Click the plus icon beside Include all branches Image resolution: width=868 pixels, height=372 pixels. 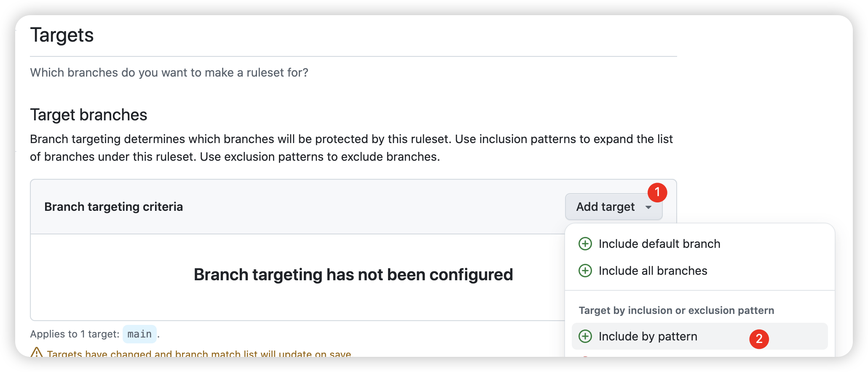click(585, 271)
